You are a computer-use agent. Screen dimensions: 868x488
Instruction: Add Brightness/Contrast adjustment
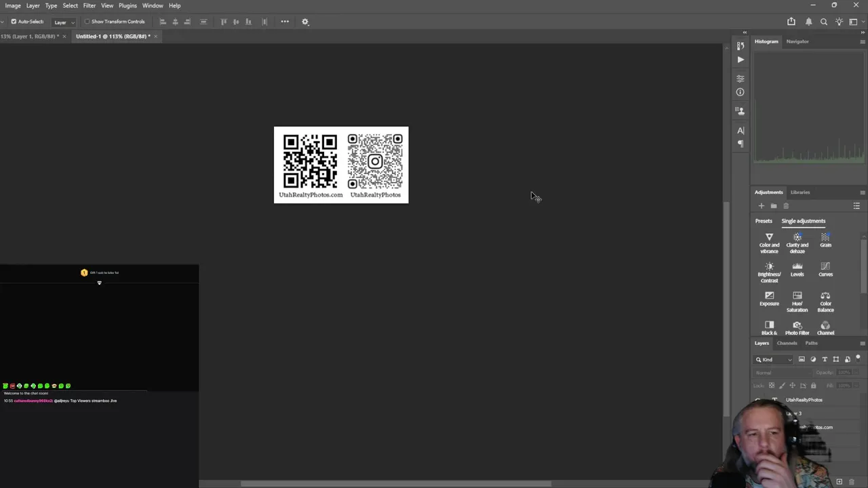(x=769, y=273)
